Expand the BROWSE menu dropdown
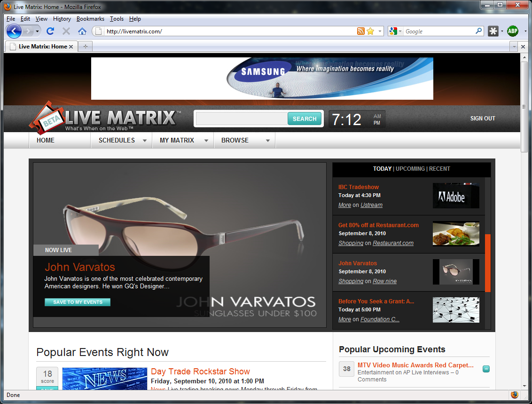 268,141
